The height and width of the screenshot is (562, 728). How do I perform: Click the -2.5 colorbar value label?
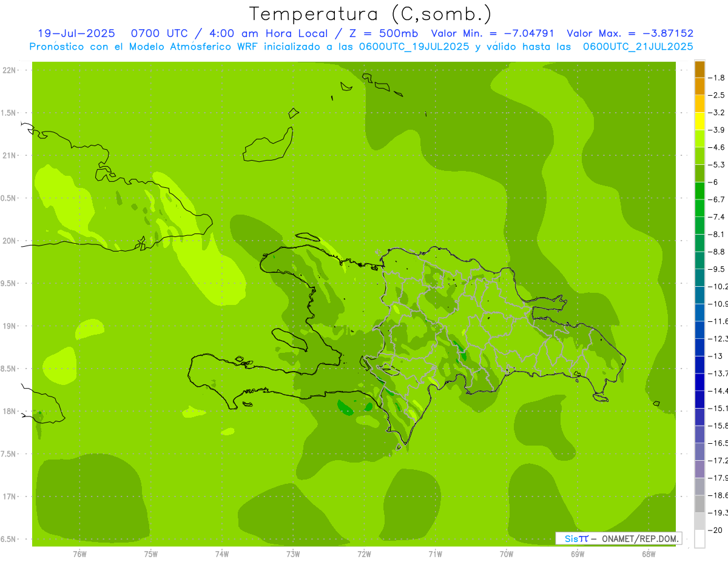pos(718,95)
